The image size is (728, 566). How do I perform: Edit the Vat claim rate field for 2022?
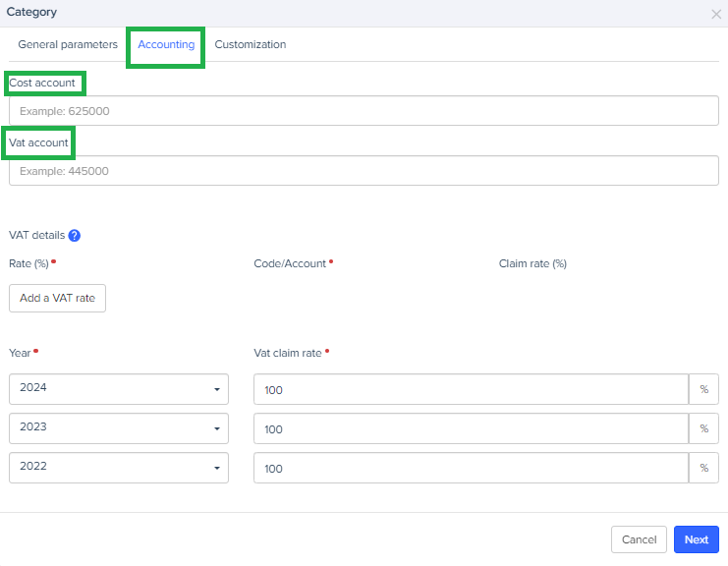pyautogui.click(x=471, y=469)
